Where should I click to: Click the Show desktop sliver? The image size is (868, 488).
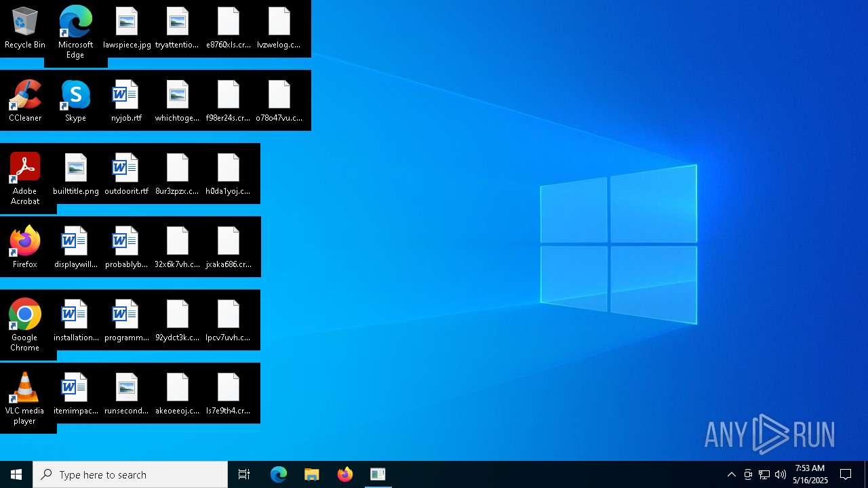tap(865, 474)
